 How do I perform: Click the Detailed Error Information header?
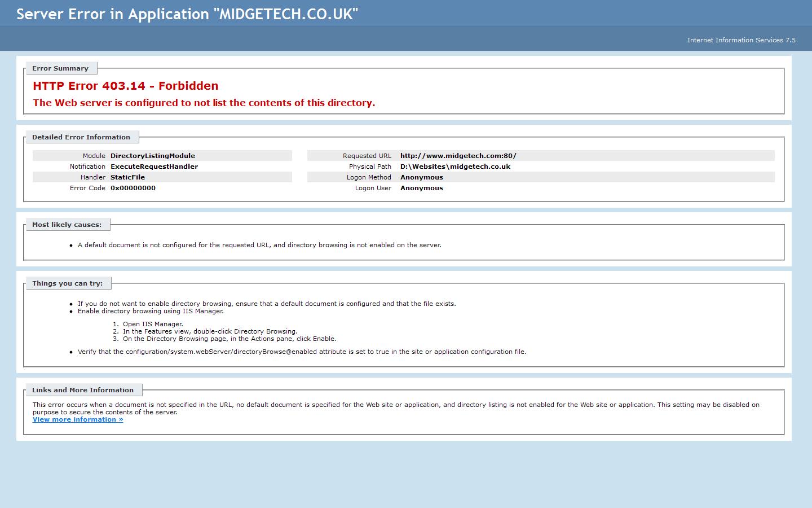pos(82,137)
